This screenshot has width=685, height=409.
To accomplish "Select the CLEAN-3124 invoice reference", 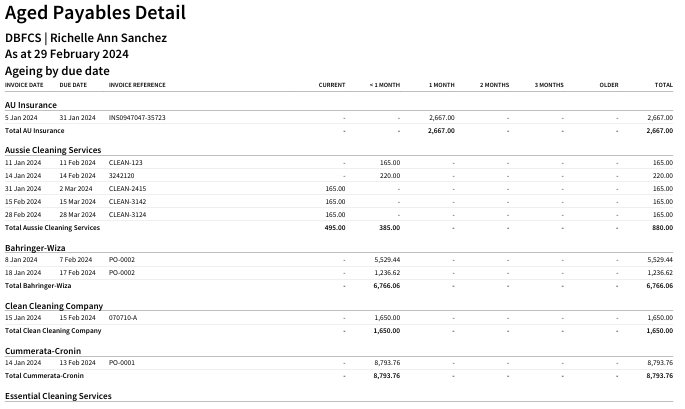I will 127,215.
